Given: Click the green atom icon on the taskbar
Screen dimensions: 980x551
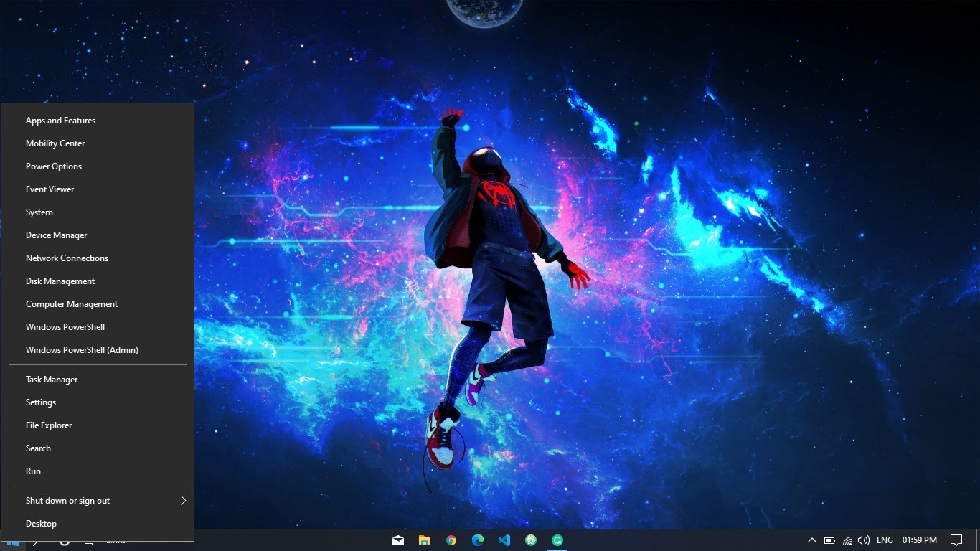Looking at the screenshot, I should point(531,540).
